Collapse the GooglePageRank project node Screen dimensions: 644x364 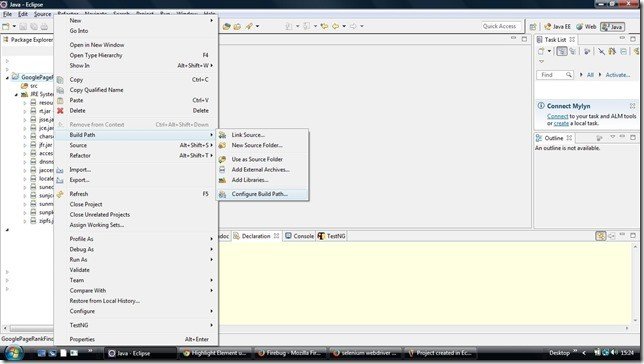tap(7, 77)
